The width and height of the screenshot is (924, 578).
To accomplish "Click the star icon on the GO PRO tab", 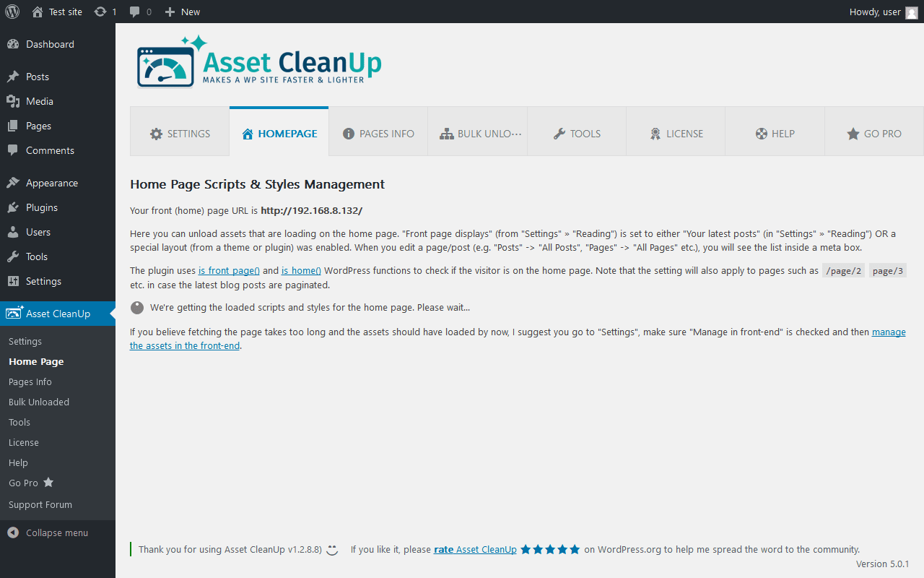I will pyautogui.click(x=853, y=133).
